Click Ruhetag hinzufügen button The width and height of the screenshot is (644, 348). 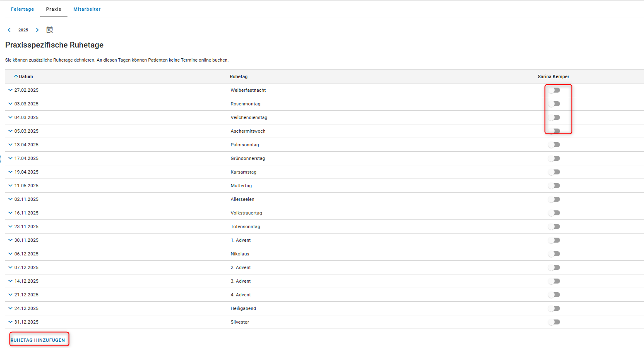pos(38,340)
